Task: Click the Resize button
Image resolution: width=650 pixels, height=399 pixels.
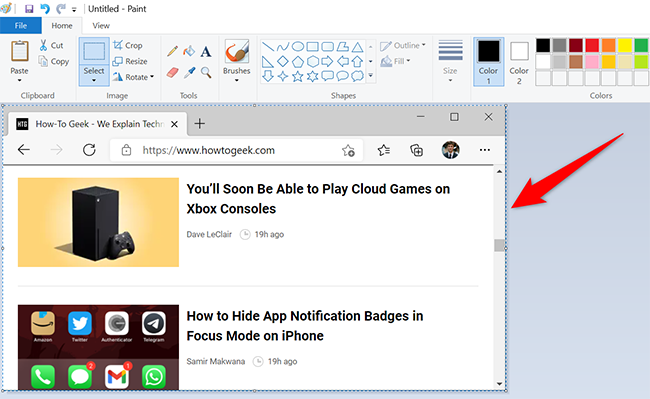Action: click(130, 61)
